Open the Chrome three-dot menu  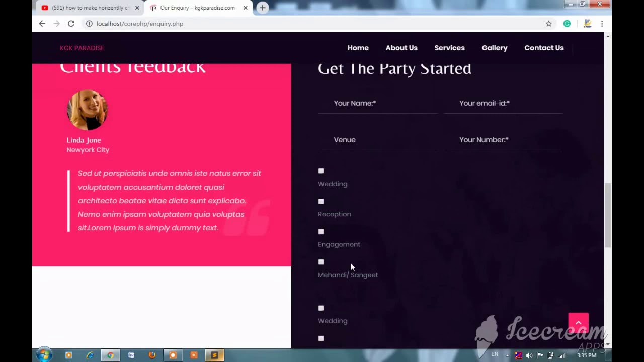click(x=602, y=24)
